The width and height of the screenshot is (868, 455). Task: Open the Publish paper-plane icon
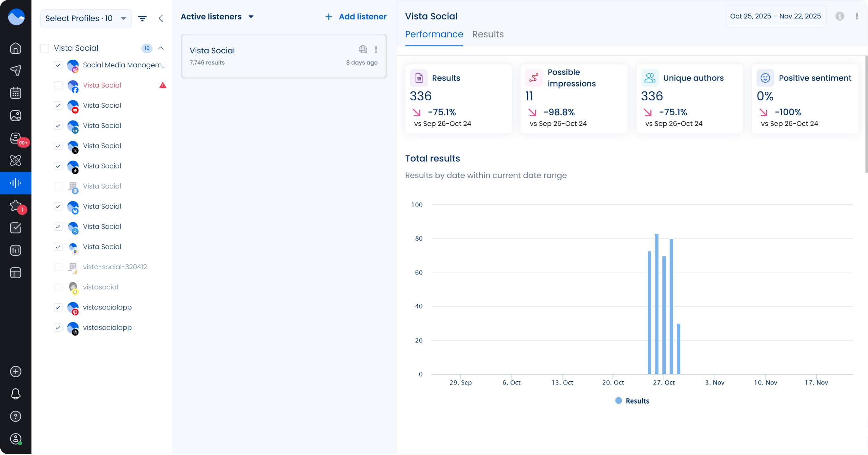(16, 71)
